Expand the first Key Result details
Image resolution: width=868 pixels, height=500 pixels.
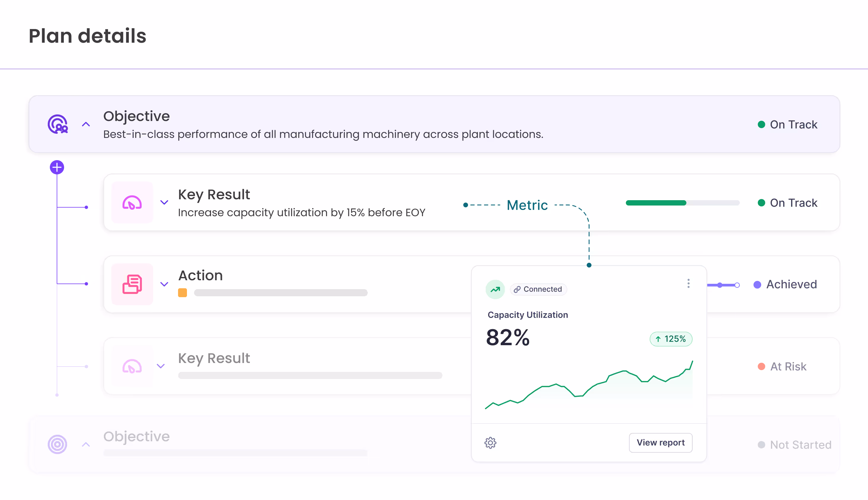pos(164,203)
